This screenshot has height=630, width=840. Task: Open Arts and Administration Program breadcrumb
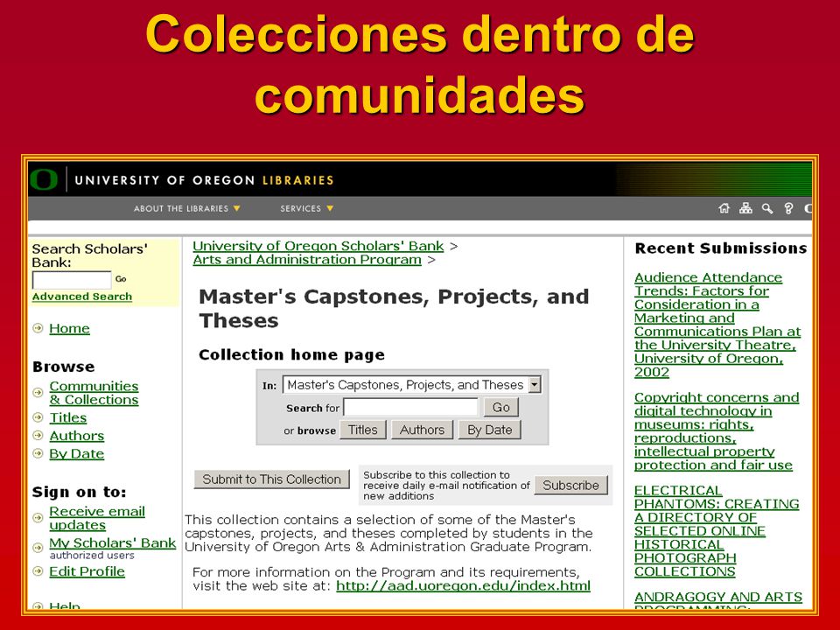[307, 260]
